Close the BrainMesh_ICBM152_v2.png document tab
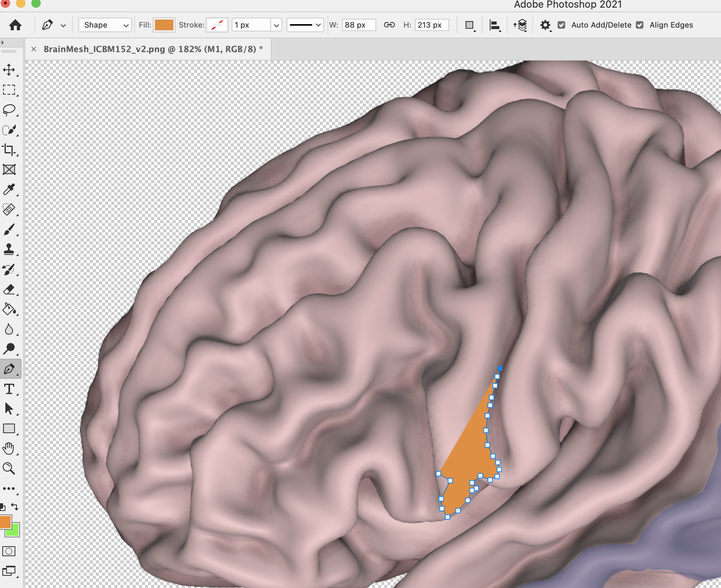This screenshot has width=721, height=588. click(34, 49)
